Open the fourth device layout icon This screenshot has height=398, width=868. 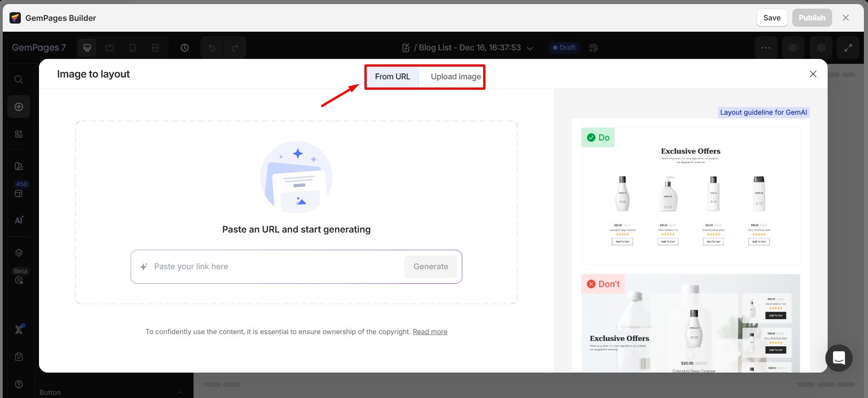coord(155,48)
